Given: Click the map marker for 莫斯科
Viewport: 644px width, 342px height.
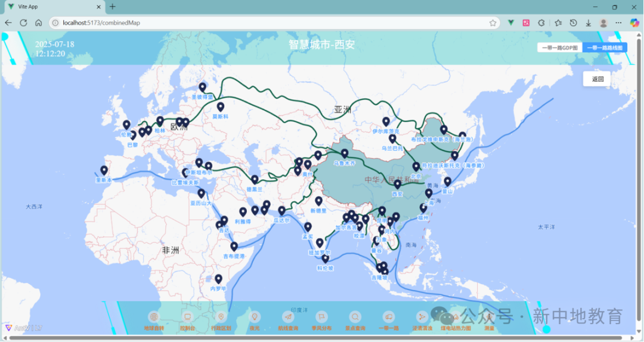Looking at the screenshot, I should click(x=221, y=107).
